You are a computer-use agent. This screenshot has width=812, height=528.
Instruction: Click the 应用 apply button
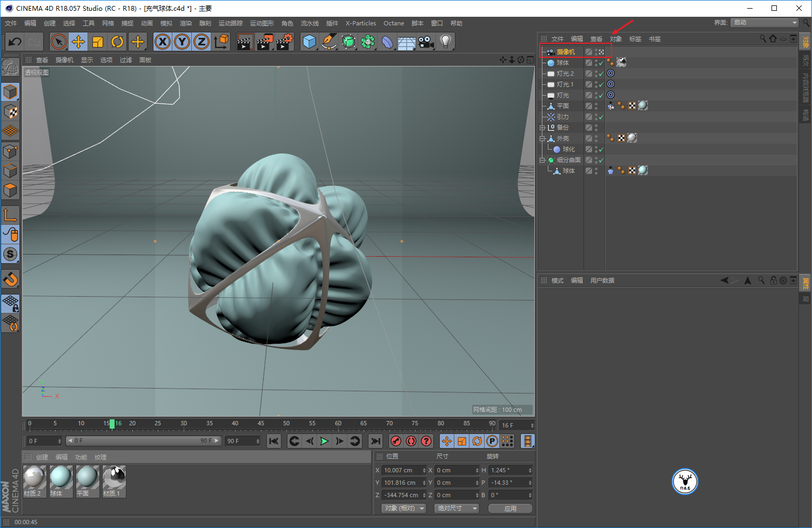coord(511,509)
